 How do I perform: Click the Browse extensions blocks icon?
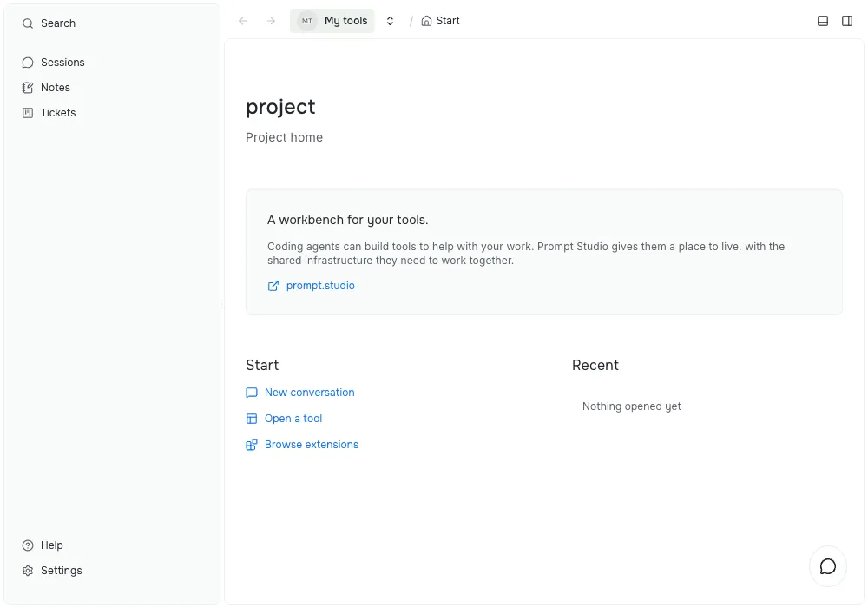[x=252, y=445]
